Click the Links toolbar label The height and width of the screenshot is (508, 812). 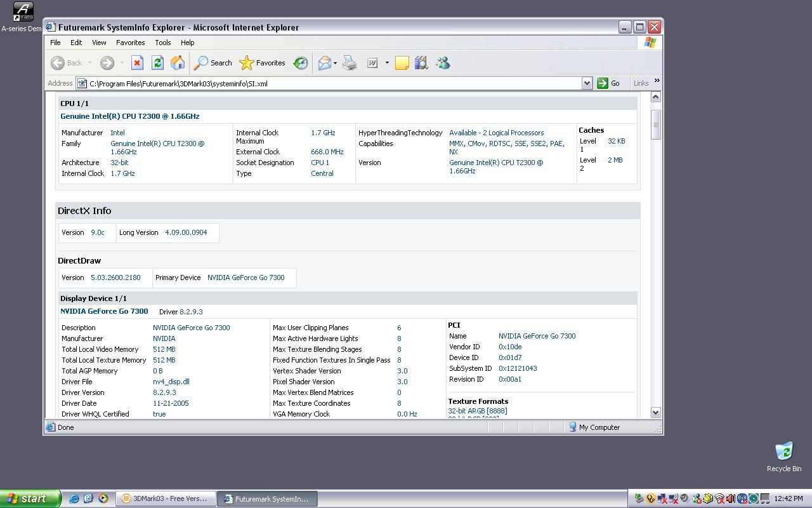641,83
